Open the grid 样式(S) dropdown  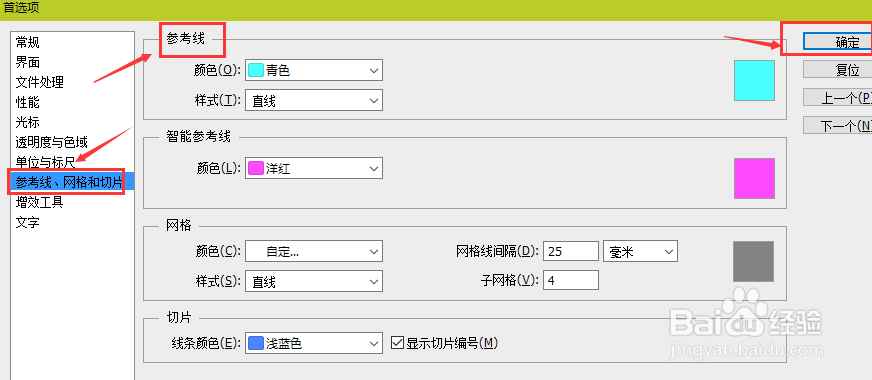(x=314, y=282)
